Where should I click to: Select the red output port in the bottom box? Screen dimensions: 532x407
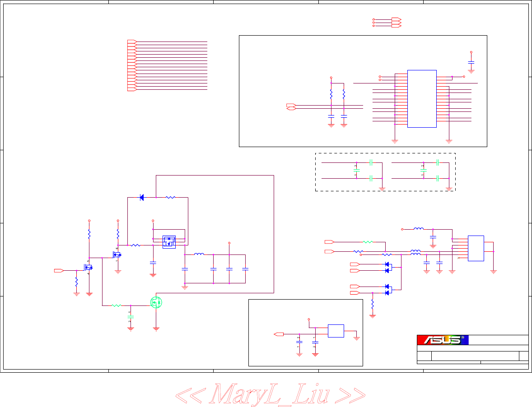[x=279, y=334]
